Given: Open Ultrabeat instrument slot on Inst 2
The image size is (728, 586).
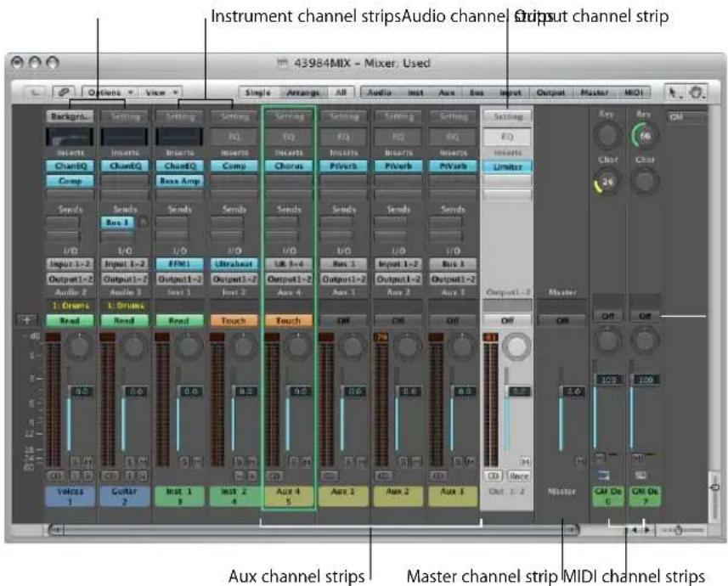Looking at the screenshot, I should 234,264.
